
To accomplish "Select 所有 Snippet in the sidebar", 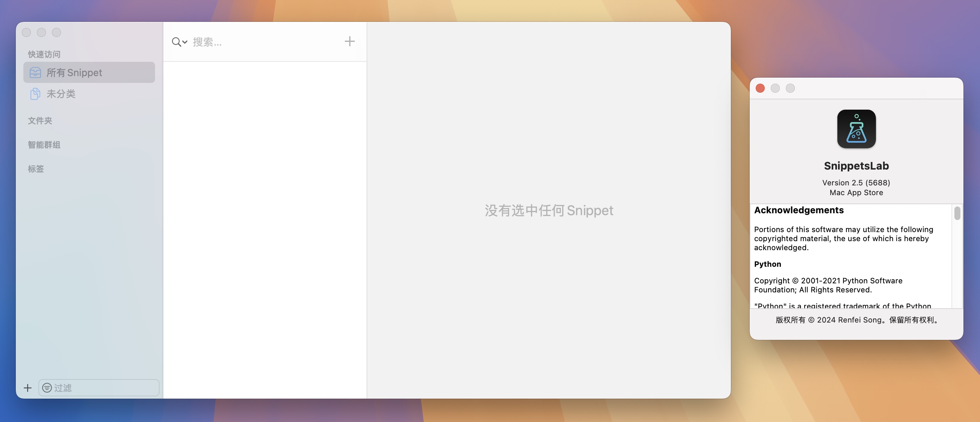I will pyautogui.click(x=89, y=72).
